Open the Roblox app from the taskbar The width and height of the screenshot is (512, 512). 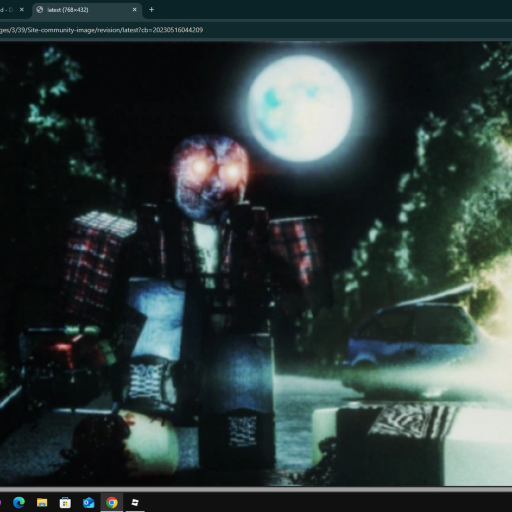pyautogui.click(x=135, y=502)
